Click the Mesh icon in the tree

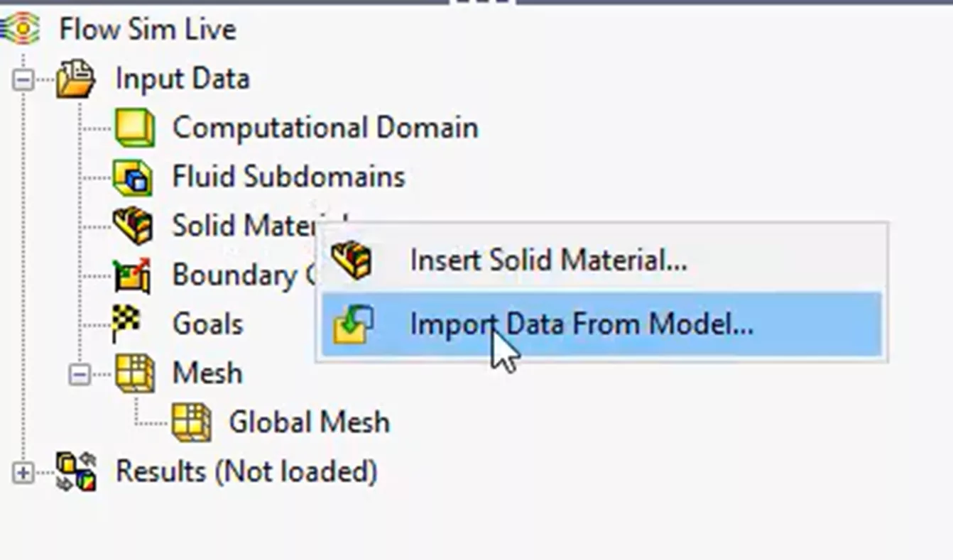[135, 372]
